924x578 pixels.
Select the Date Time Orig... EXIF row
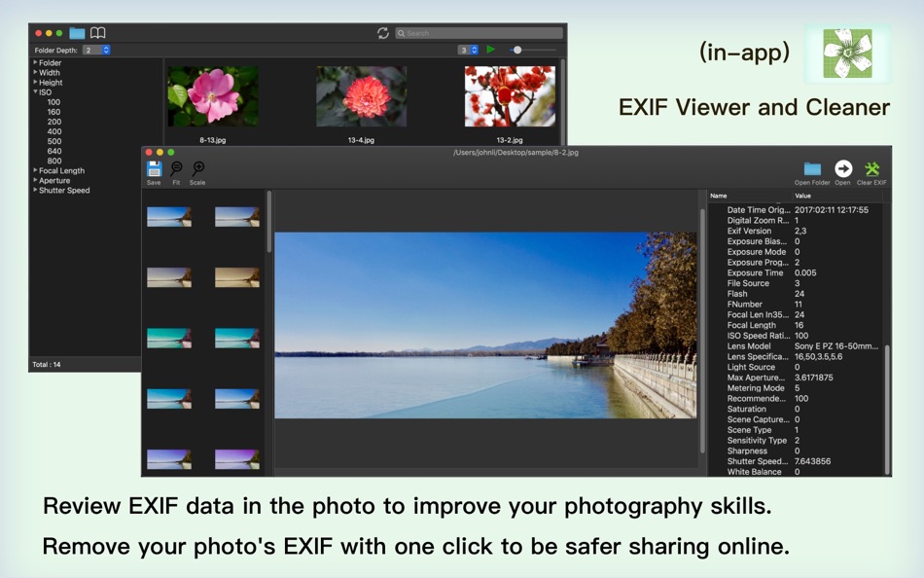pyautogui.click(x=799, y=210)
